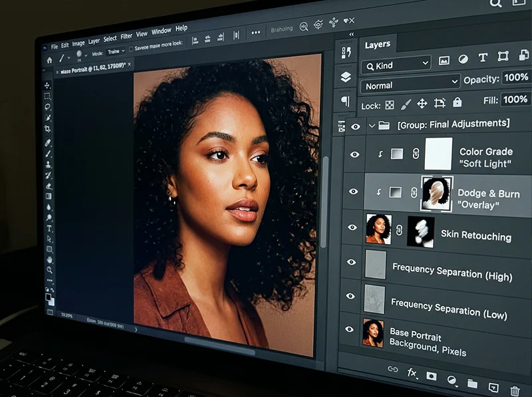532x397 pixels.
Task: Hide the Skin Retouching layer
Action: (x=352, y=227)
